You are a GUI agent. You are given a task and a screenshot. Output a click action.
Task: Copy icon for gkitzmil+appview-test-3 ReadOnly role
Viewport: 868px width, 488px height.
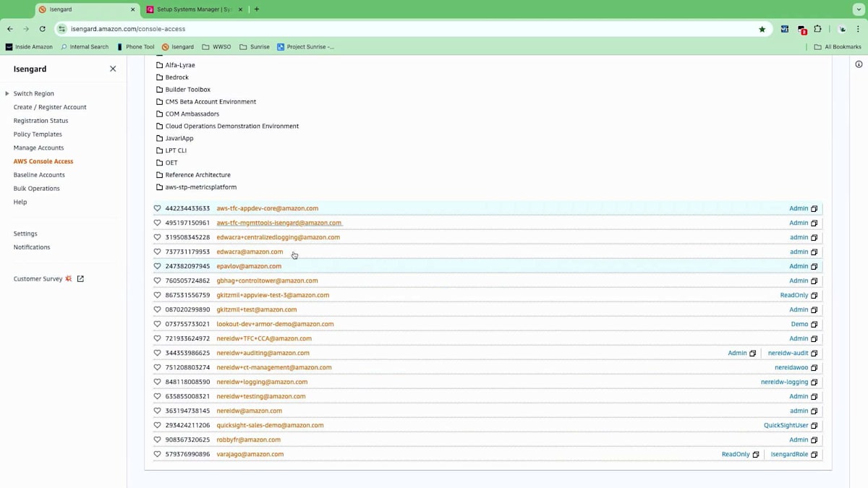(814, 296)
